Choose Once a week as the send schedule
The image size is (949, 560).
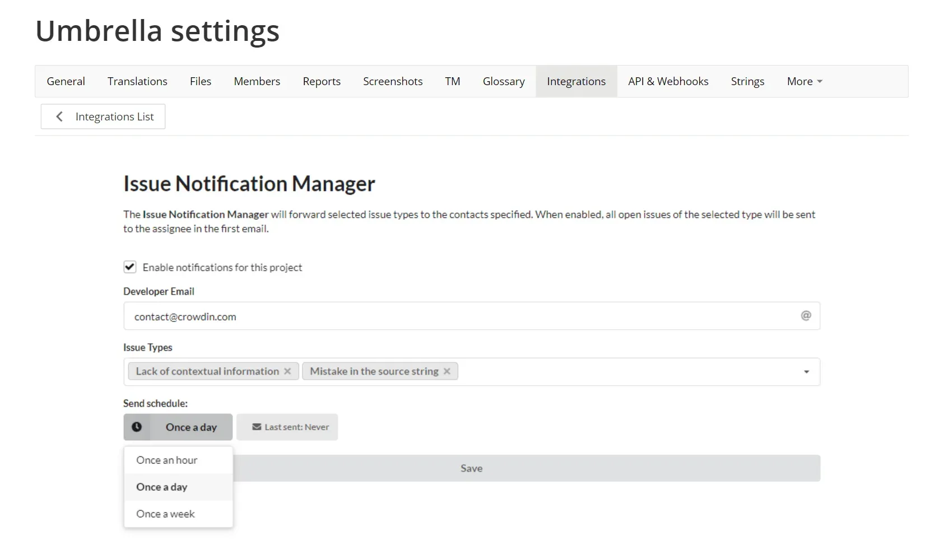(x=165, y=514)
